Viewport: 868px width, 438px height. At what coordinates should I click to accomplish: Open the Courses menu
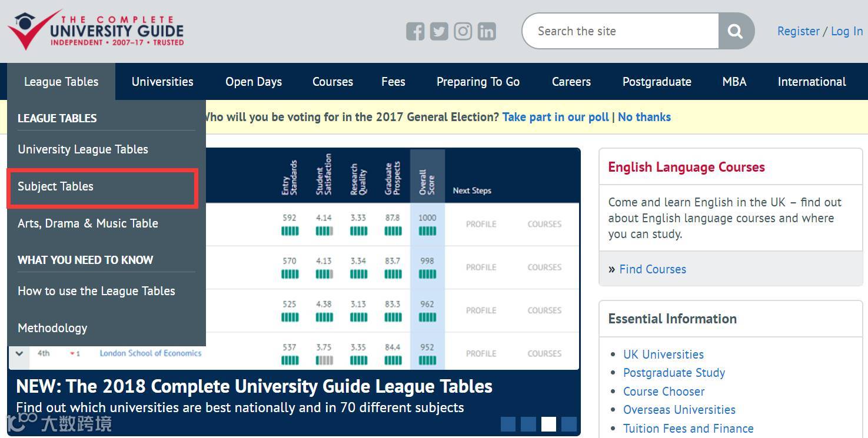(x=332, y=82)
